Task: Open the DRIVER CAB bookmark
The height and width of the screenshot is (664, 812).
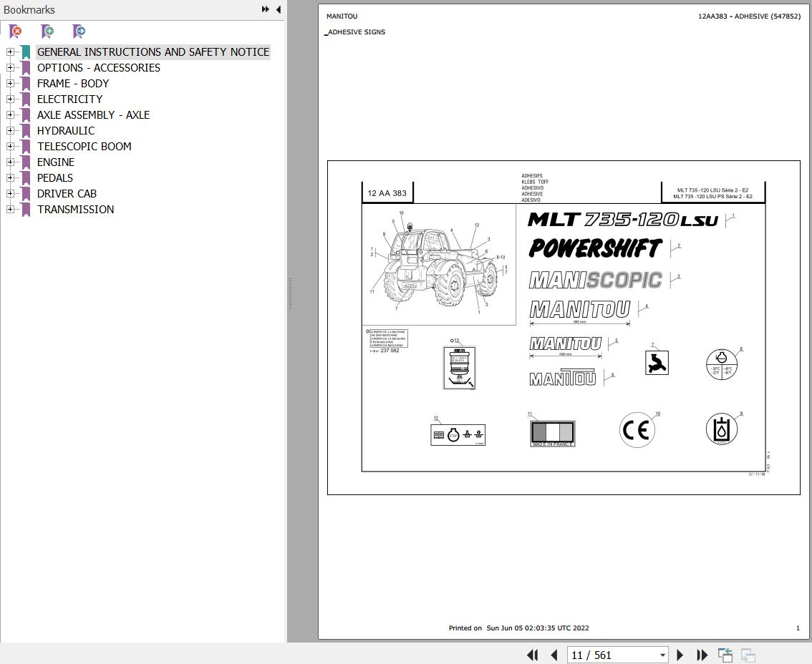Action: (67, 194)
